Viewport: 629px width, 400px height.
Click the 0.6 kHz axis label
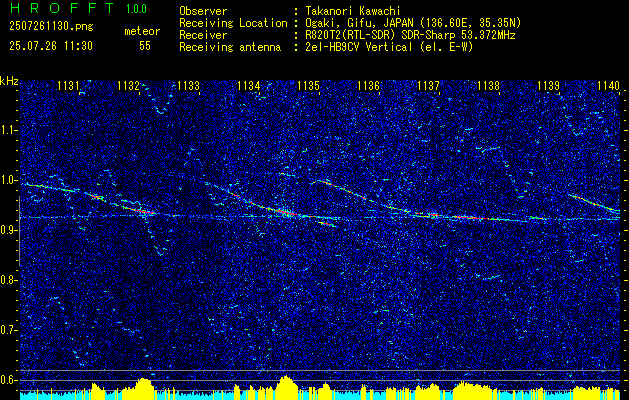tap(9, 380)
